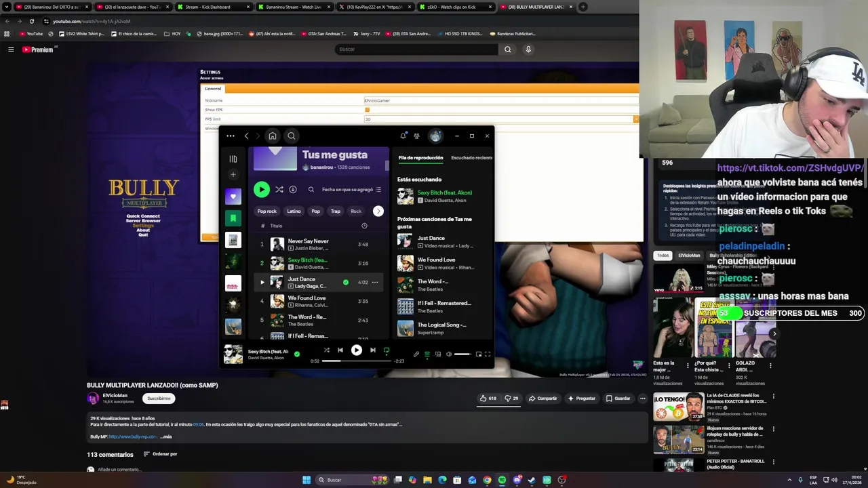Switch to zEkO - Watch clips on Kick tab
This screenshot has width=868, height=488.
[x=454, y=7]
